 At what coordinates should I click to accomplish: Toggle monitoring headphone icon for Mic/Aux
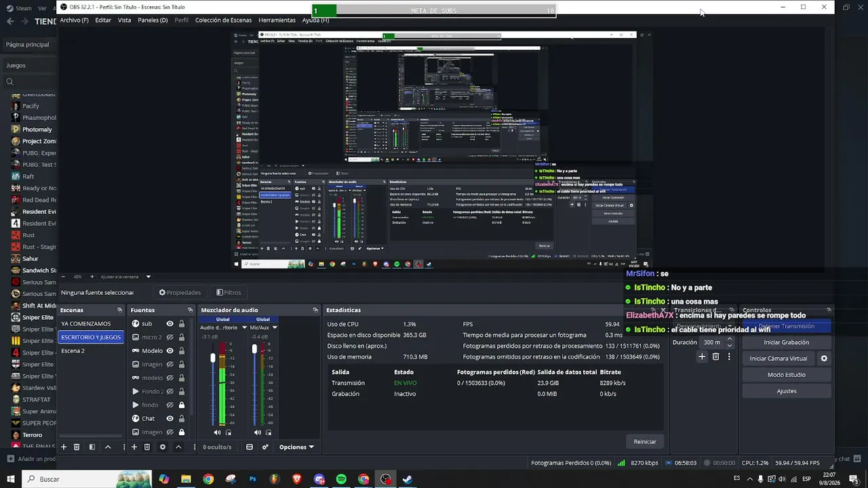pyautogui.click(x=269, y=432)
